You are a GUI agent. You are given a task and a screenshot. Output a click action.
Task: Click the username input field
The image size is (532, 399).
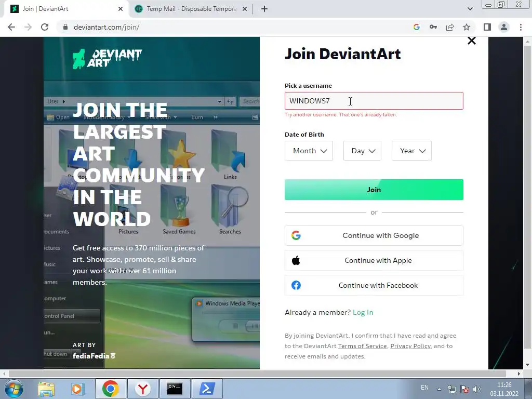click(374, 101)
